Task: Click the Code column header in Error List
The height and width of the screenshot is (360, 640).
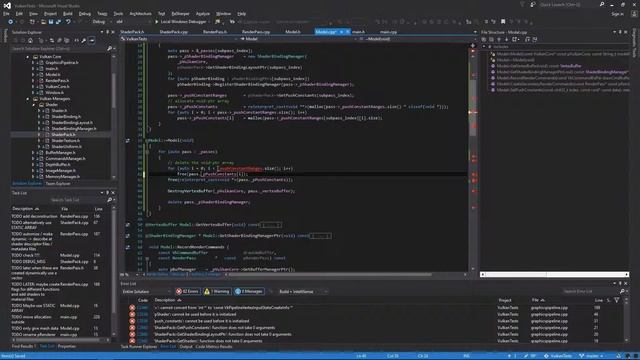Action: point(143,300)
